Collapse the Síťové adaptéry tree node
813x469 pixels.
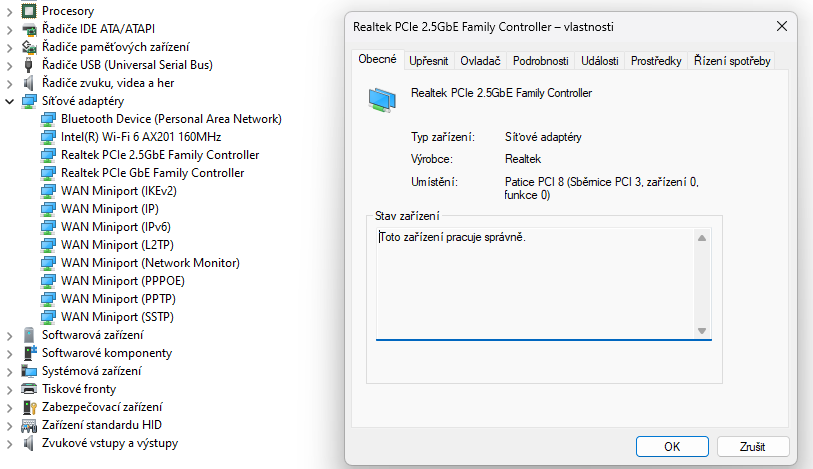[x=10, y=101]
